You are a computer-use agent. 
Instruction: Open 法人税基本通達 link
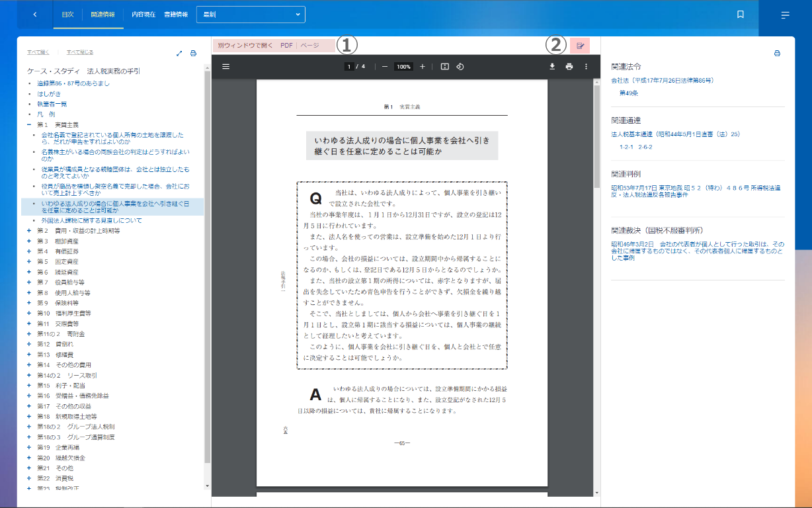click(676, 134)
